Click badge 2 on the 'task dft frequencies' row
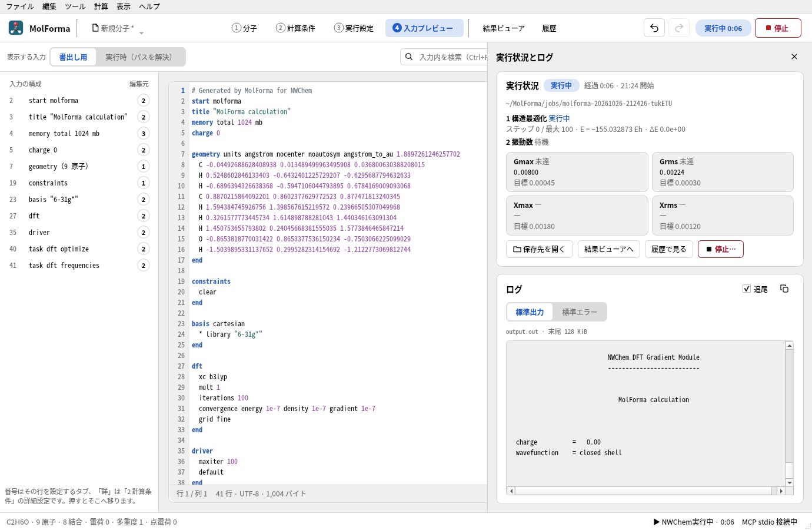812x530 pixels. [143, 266]
